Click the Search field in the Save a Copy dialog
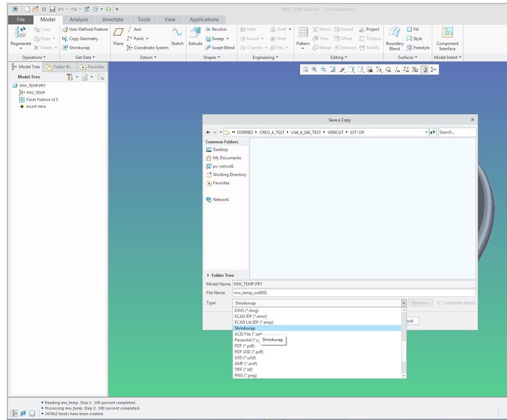 point(457,132)
